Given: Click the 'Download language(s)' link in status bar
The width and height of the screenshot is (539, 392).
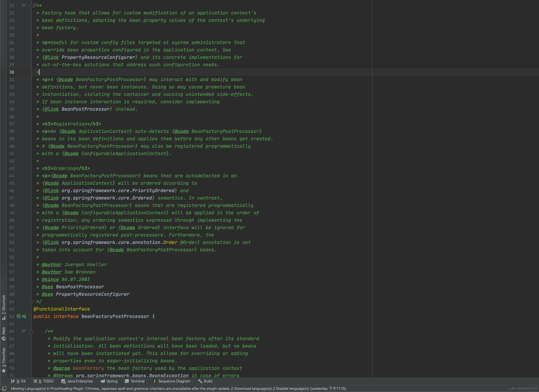Looking at the screenshot, I should 253,389.
